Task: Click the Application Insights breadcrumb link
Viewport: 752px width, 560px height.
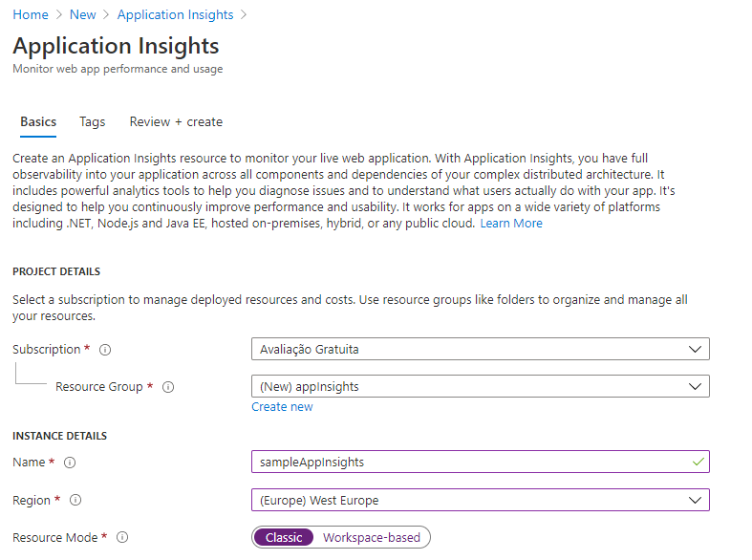Action: click(x=175, y=14)
